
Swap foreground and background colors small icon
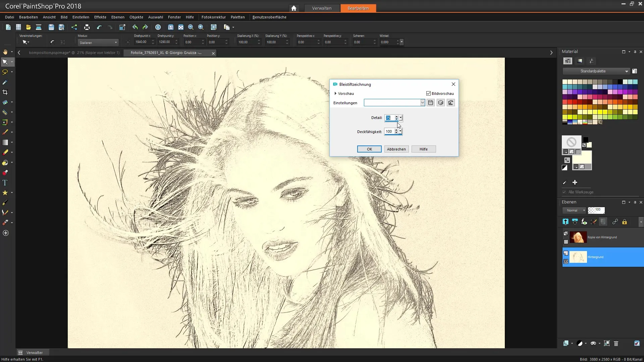click(x=584, y=145)
